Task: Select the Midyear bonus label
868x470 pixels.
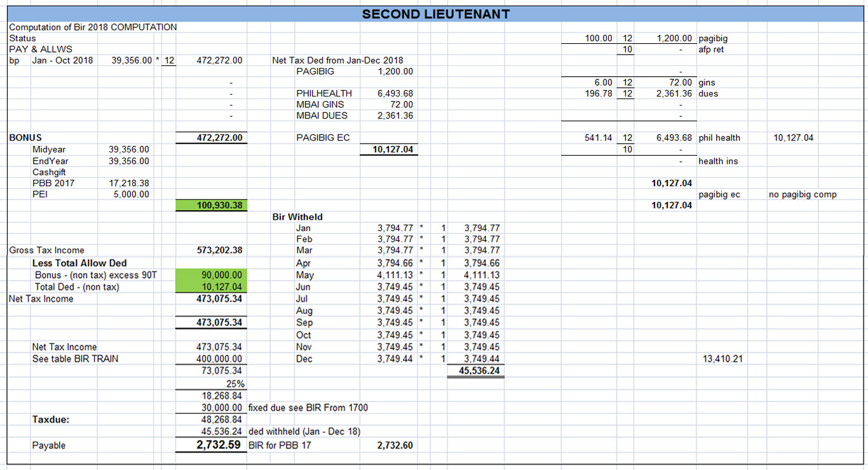Action: 49,149
